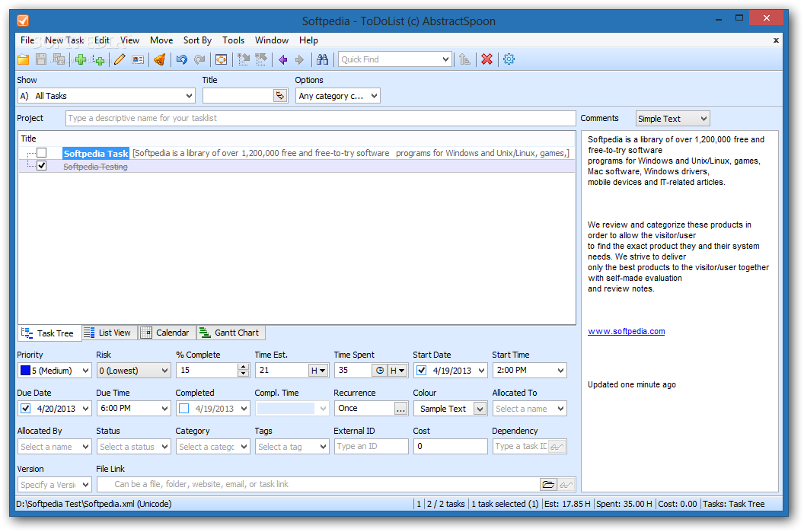Open the Version specify dropdown
This screenshot has width=804, height=532.
54,484
